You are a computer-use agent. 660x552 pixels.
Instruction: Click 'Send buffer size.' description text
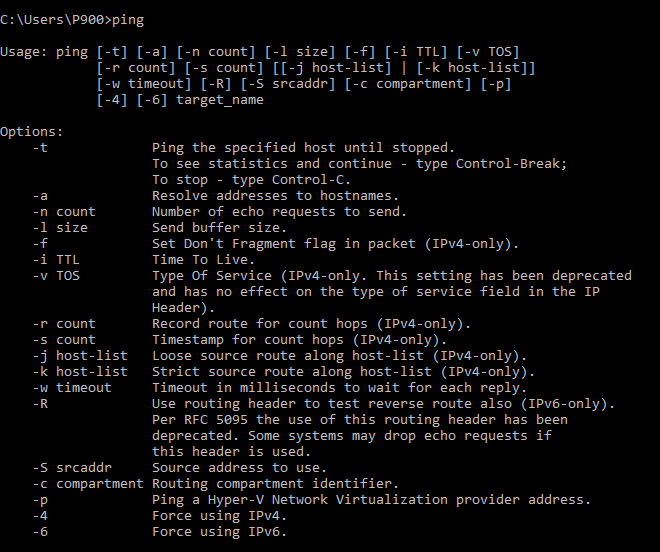[219, 228]
